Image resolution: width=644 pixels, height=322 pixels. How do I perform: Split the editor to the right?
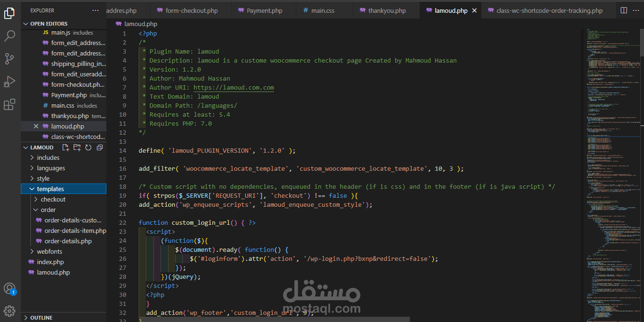coord(624,10)
